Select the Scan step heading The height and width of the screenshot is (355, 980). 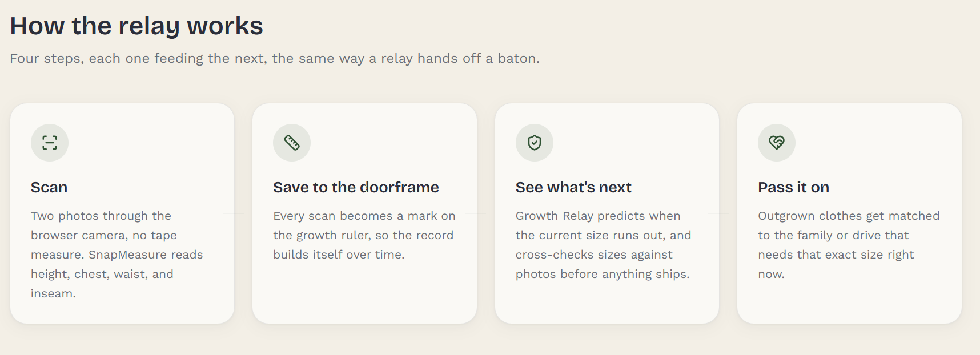[49, 187]
